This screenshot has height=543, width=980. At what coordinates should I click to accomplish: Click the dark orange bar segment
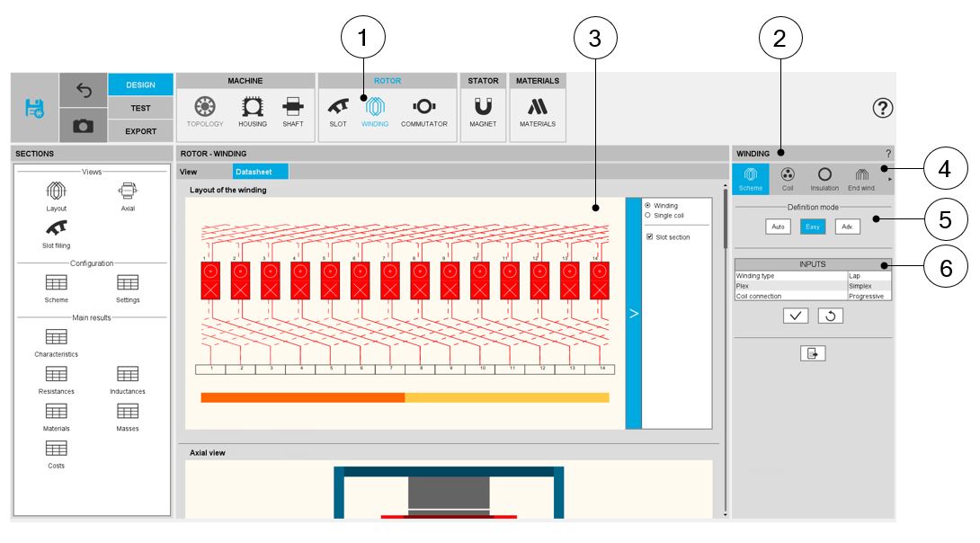[x=303, y=397]
